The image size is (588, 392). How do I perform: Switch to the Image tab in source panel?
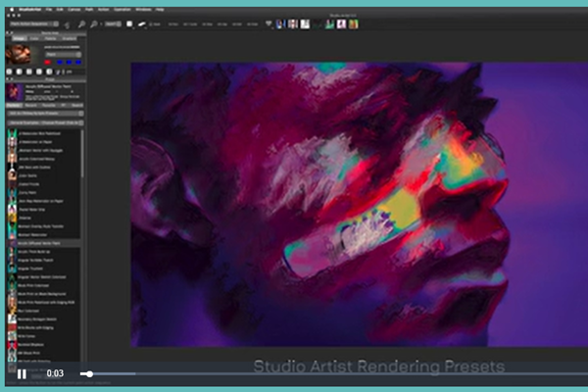click(19, 38)
